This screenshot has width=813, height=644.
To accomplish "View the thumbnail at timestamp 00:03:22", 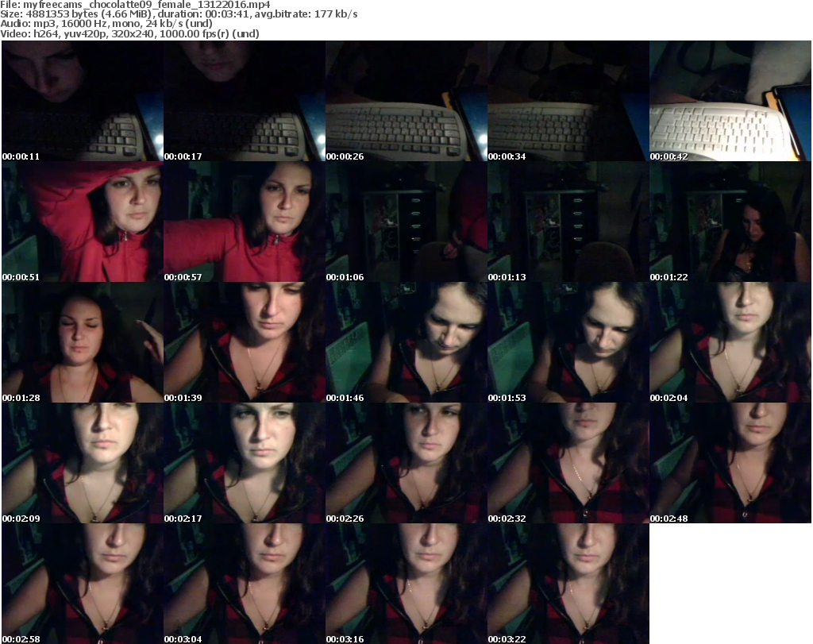I will [x=568, y=584].
